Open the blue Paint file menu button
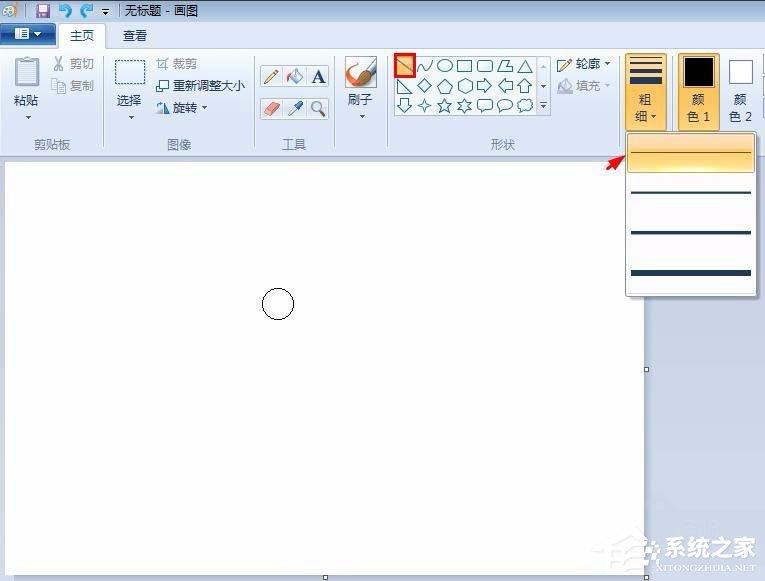Image resolution: width=765 pixels, height=581 pixels. pyautogui.click(x=28, y=34)
